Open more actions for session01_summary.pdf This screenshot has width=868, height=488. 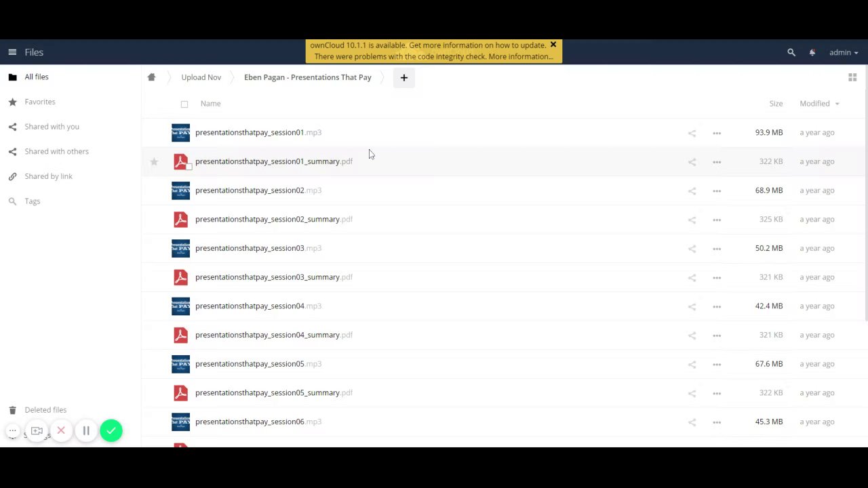tap(717, 162)
